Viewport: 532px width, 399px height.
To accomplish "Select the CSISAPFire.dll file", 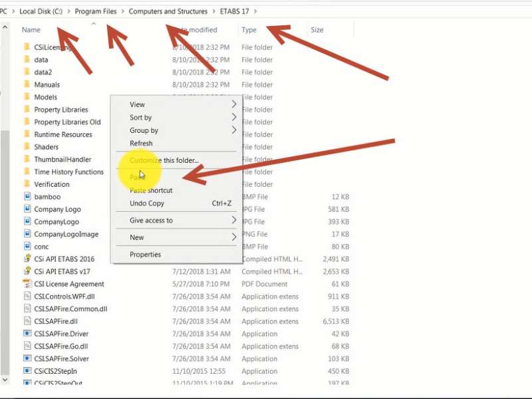I will point(55,321).
